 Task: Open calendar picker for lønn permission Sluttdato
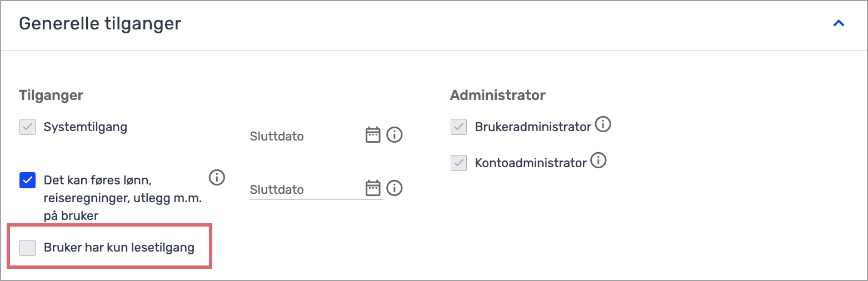pyautogui.click(x=373, y=188)
